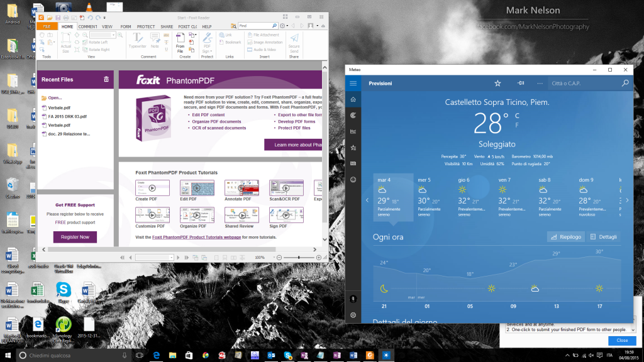Viewport: 644px width, 362px height.
Task: Click the Secure Send icon in Share group
Action: (294, 43)
